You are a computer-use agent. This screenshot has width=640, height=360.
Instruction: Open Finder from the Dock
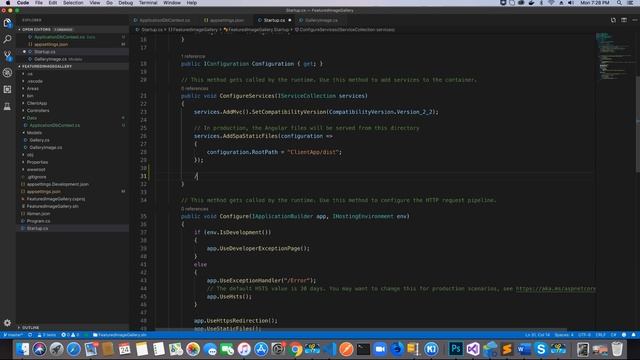22,349
